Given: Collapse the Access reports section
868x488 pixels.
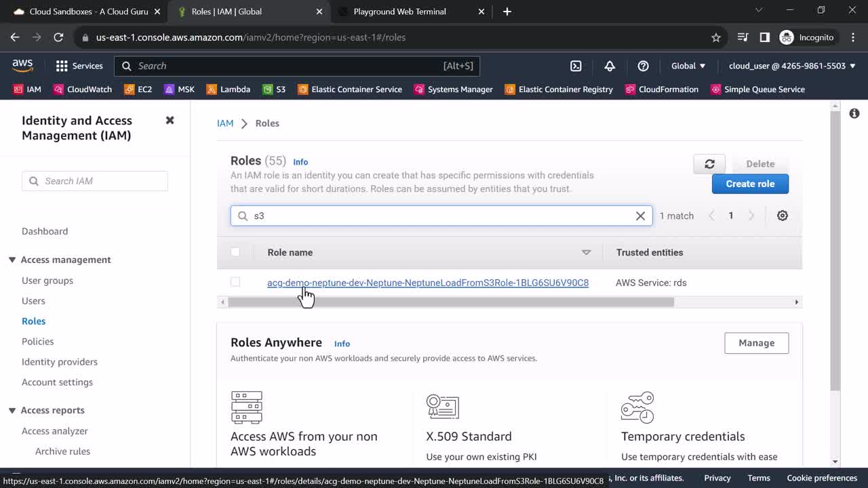Looking at the screenshot, I should point(12,410).
